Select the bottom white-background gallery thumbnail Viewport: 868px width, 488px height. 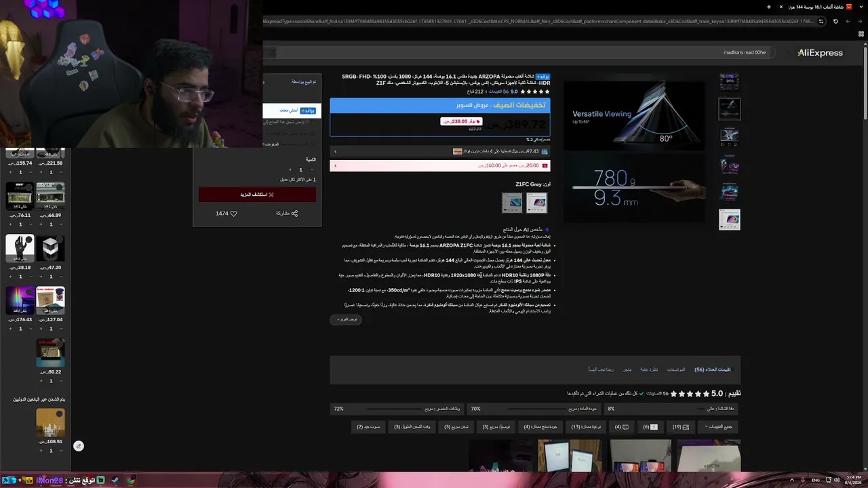pyautogui.click(x=730, y=220)
